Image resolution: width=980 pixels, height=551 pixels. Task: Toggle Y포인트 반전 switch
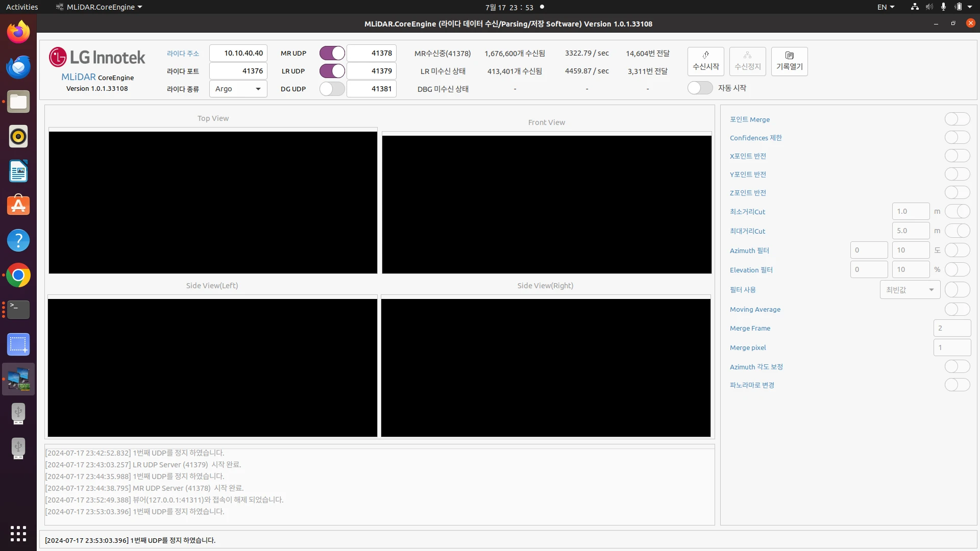point(957,174)
